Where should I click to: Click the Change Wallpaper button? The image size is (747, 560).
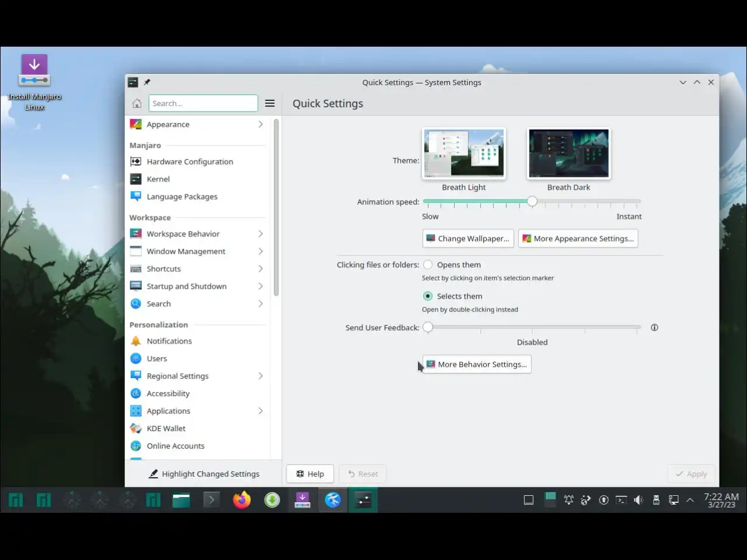click(468, 239)
